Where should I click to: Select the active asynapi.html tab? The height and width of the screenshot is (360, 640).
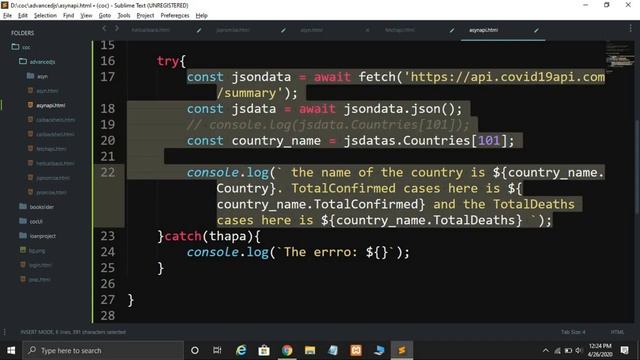pos(483,30)
